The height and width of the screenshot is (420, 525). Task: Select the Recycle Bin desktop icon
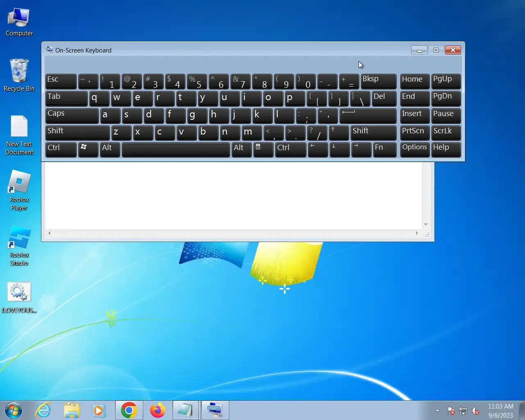[x=19, y=75]
